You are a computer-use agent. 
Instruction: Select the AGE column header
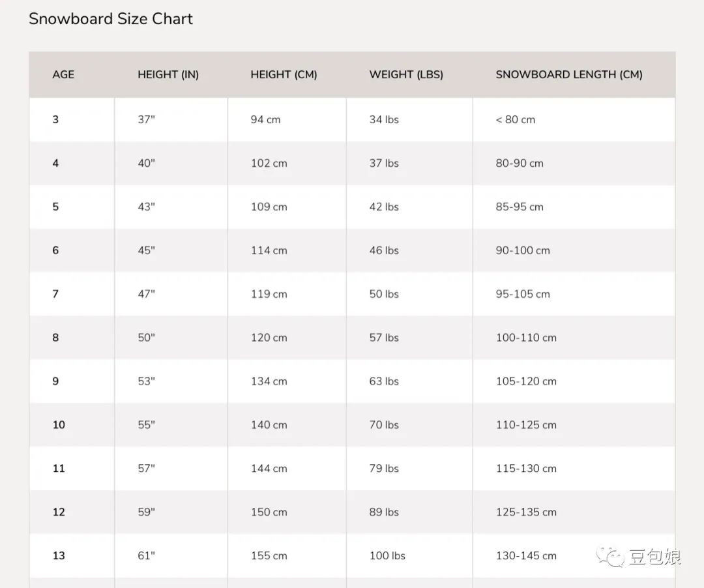[x=63, y=74]
